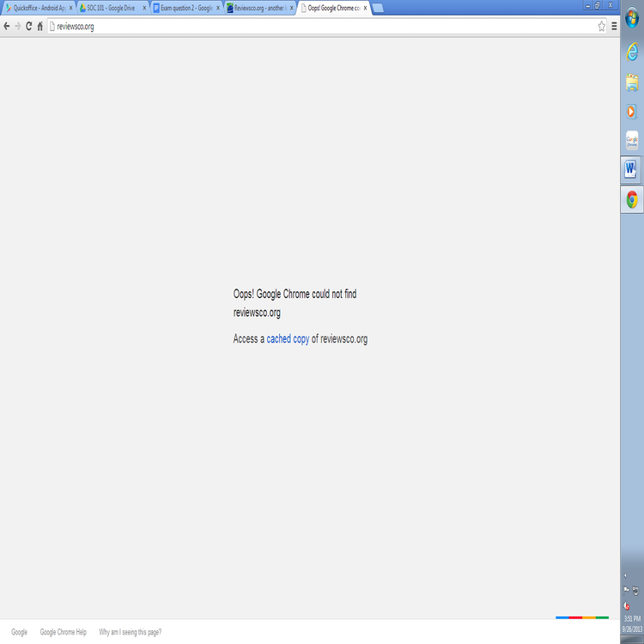The height and width of the screenshot is (644, 644).
Task: Select the Quickoffice Android Apps tab
Action: click(39, 8)
